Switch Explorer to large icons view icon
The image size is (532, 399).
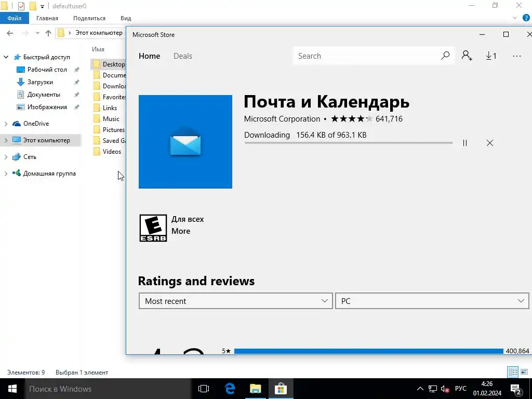point(524,372)
